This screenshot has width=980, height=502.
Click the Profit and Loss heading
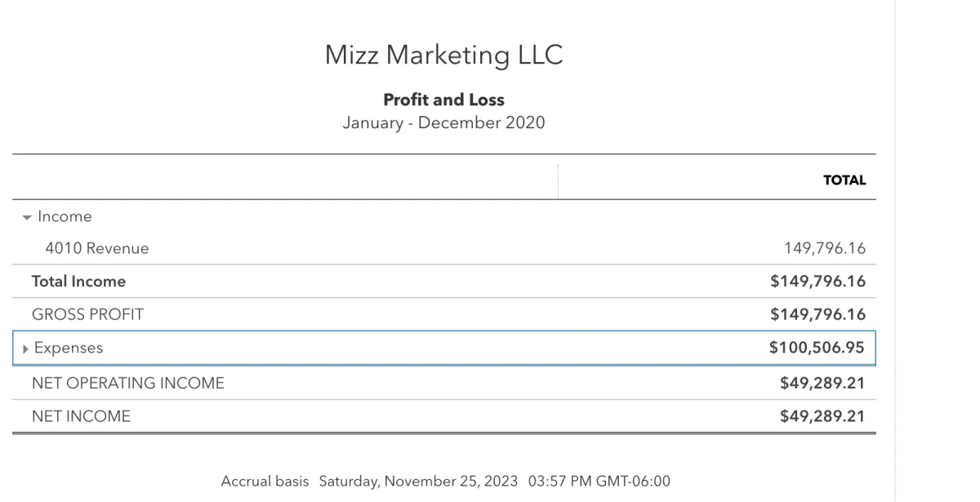coord(443,100)
